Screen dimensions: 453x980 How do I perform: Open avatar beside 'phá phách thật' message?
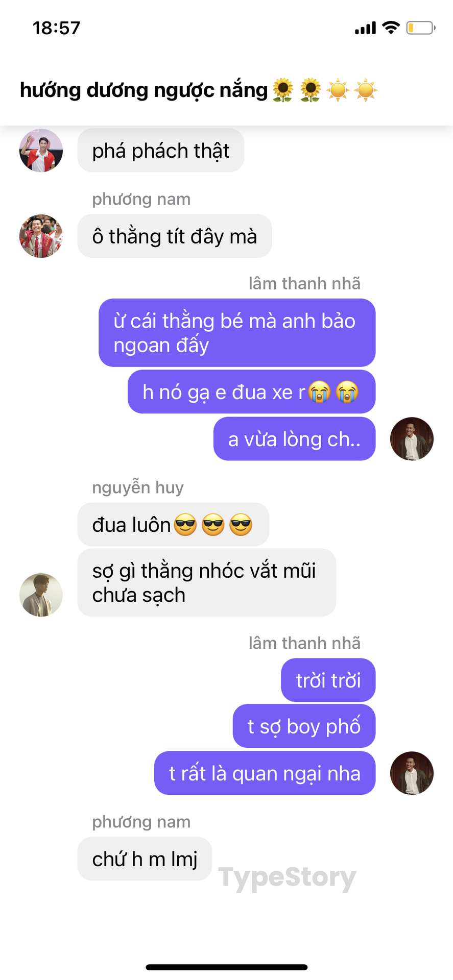point(41,150)
